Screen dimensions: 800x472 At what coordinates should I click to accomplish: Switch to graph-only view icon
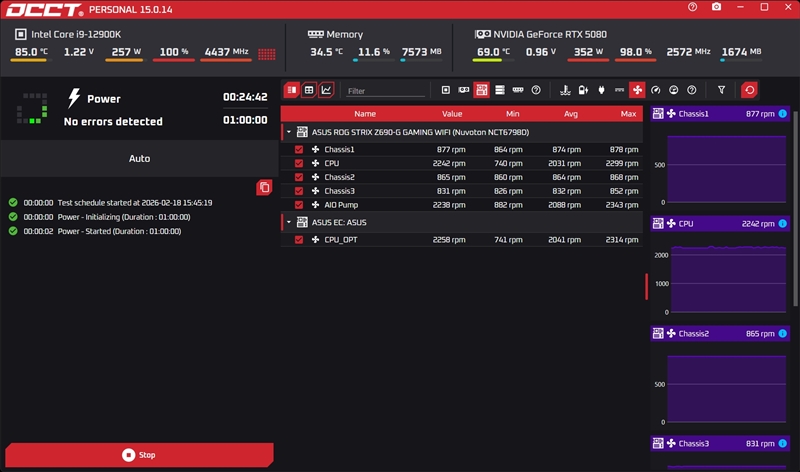point(326,90)
